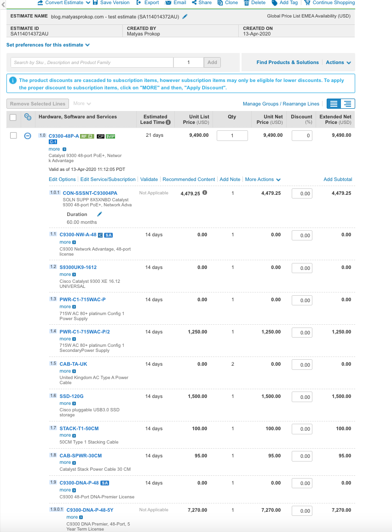392x532 pixels.
Task: Click the Duration edit pencil icon
Action: click(99, 214)
